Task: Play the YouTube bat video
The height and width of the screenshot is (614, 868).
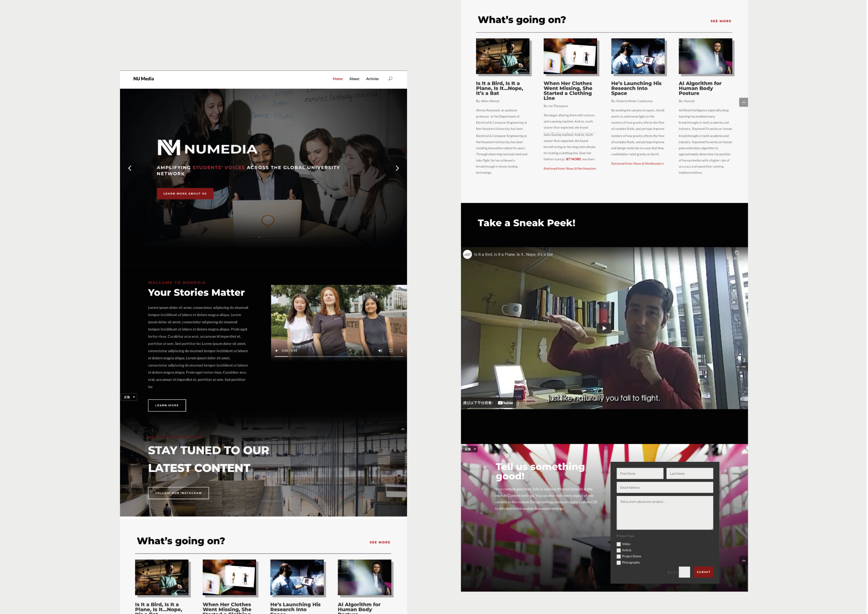Action: (604, 328)
